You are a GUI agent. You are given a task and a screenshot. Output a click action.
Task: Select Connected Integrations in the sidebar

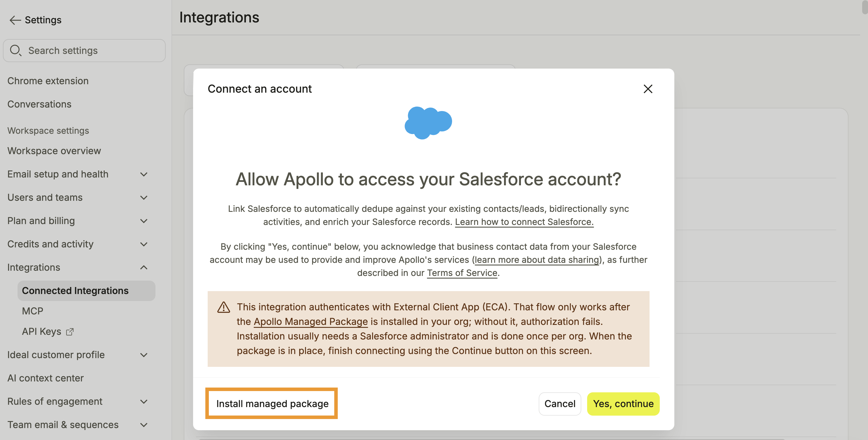coord(86,291)
